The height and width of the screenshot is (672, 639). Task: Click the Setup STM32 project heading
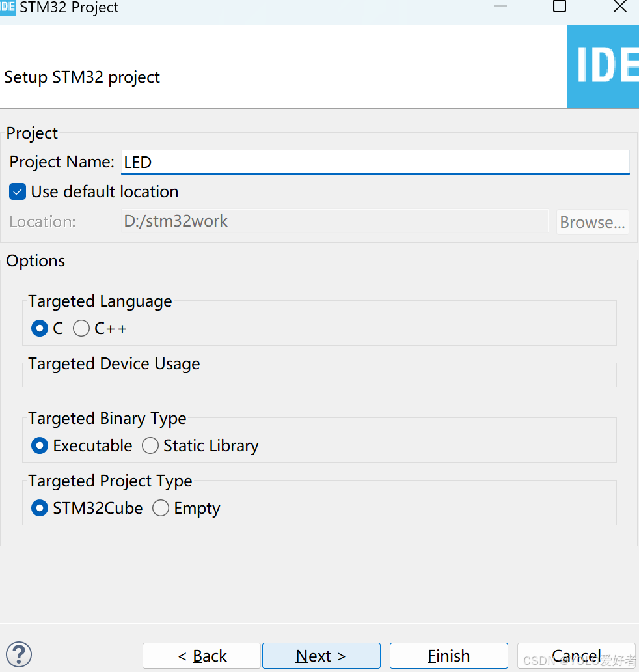[82, 77]
